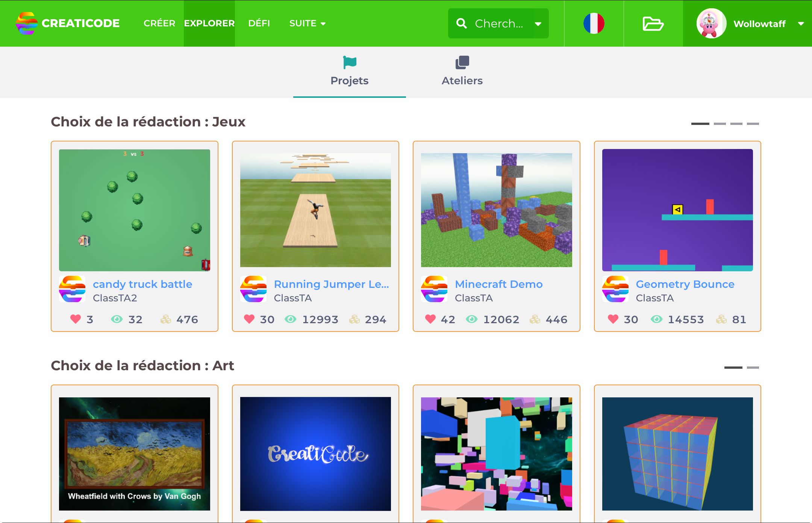Click the Ateliers stacked pages icon

pos(462,62)
